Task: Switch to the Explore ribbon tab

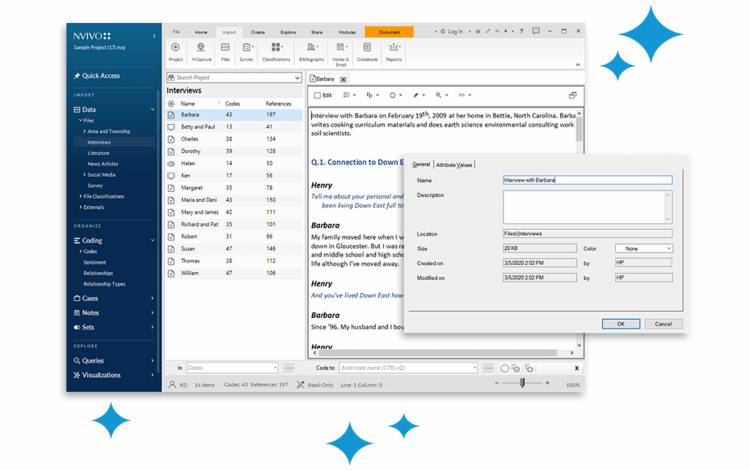Action: click(x=288, y=32)
